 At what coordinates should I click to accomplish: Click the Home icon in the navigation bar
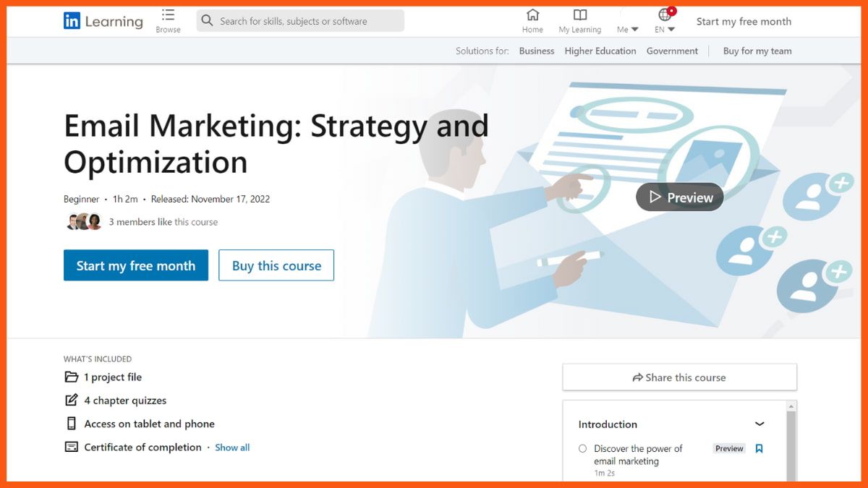532,16
